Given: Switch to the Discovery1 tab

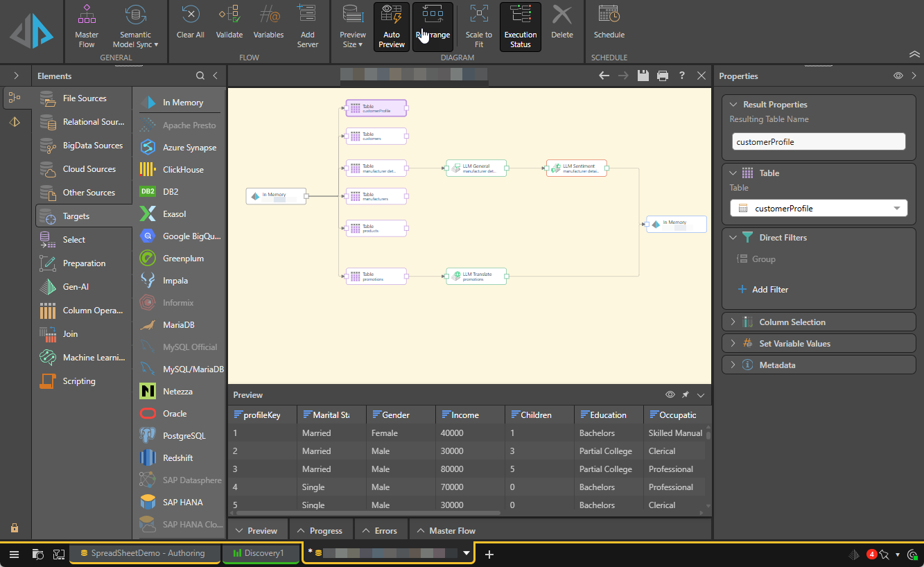Looking at the screenshot, I should tap(262, 553).
